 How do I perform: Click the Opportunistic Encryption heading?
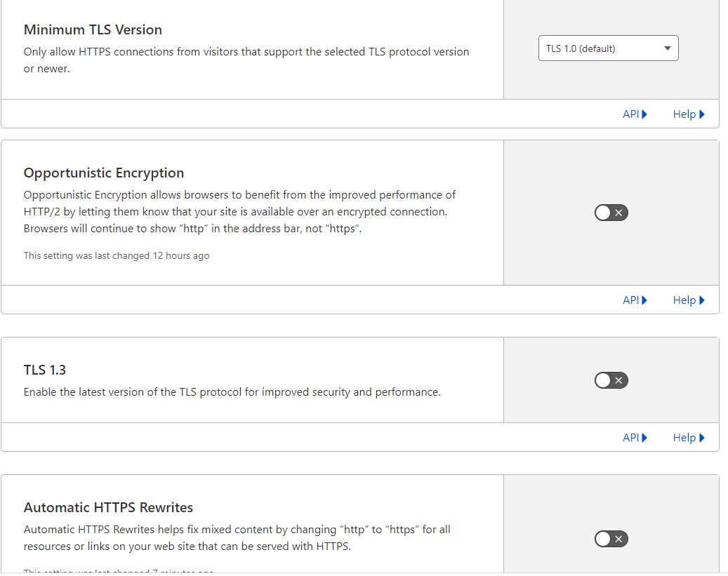[104, 173]
